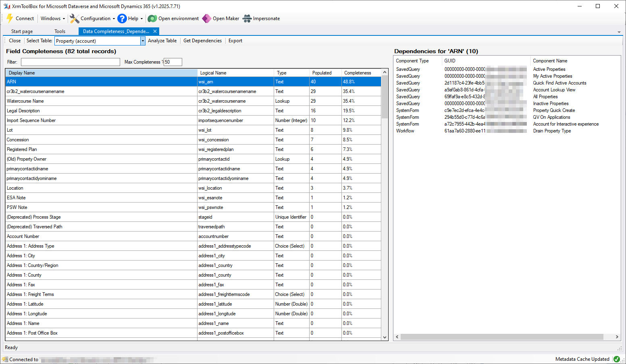
Task: Open the Select Table dropdown
Action: coord(142,41)
